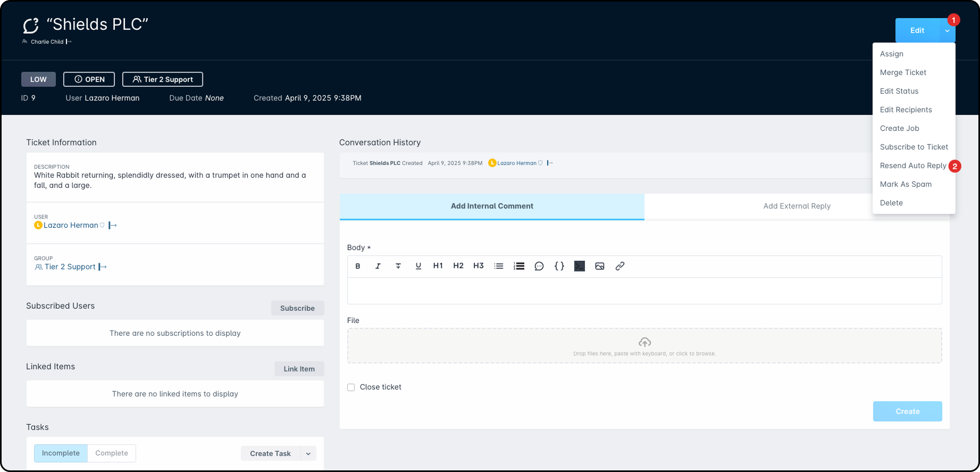Insert numbered list in Body editor
The height and width of the screenshot is (472, 980).
[x=519, y=266]
